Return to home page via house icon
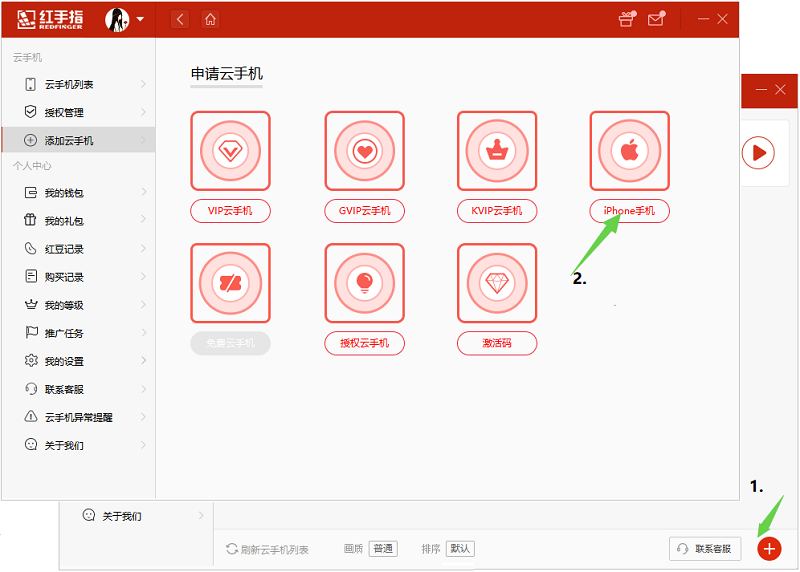The height and width of the screenshot is (572, 800). [x=210, y=19]
